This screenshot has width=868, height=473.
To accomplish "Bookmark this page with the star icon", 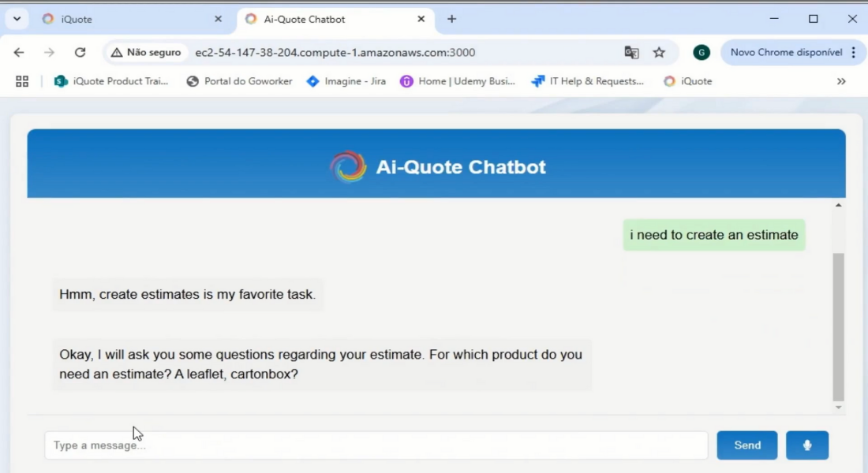I will [659, 53].
